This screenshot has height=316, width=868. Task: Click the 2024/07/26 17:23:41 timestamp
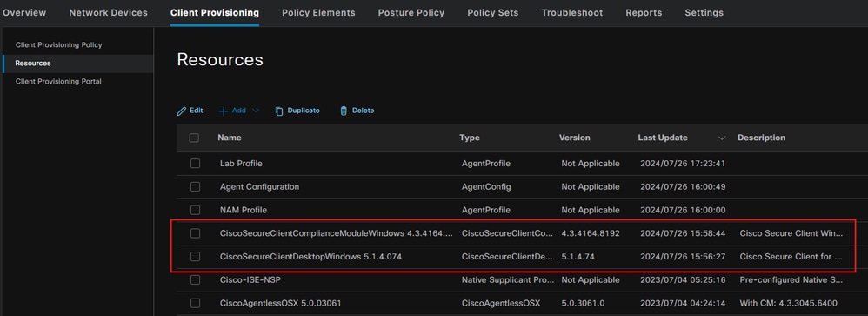coord(683,164)
